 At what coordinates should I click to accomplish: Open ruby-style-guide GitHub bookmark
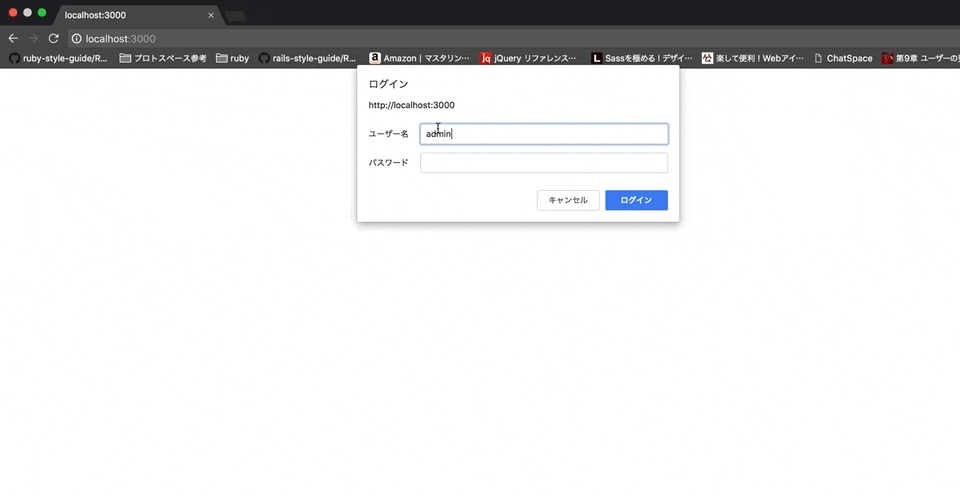point(59,58)
